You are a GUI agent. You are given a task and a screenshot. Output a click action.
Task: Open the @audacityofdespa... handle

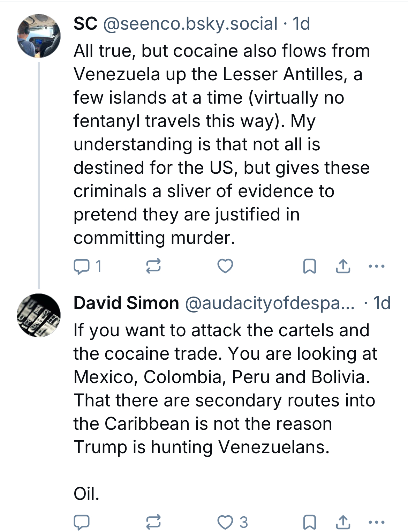270,303
